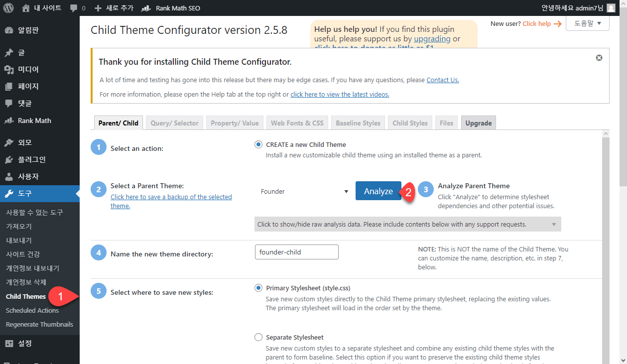
Task: Switch to the Files tab
Action: pos(446,123)
